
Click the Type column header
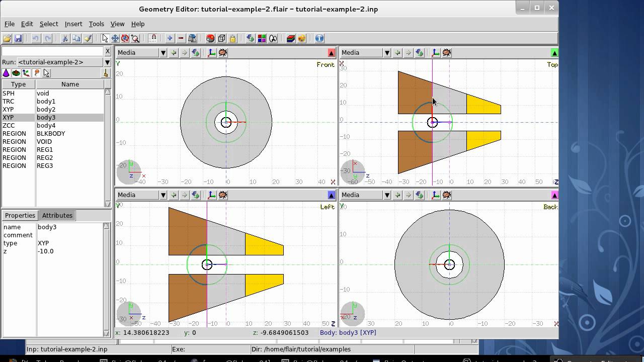pos(19,84)
